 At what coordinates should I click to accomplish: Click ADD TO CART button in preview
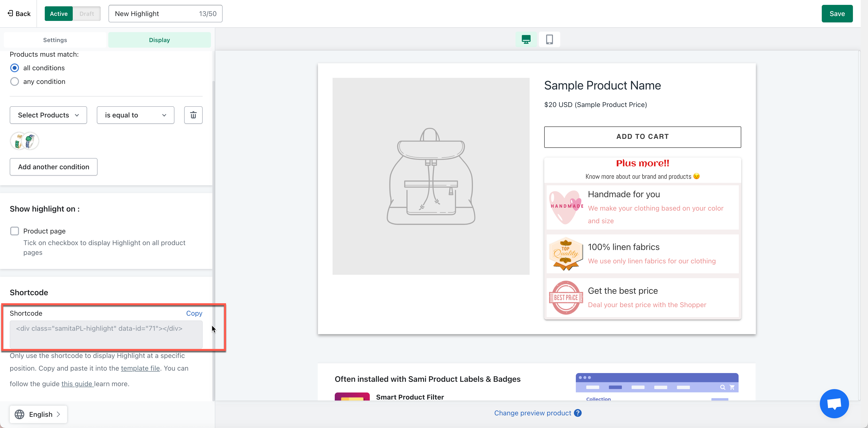point(642,137)
